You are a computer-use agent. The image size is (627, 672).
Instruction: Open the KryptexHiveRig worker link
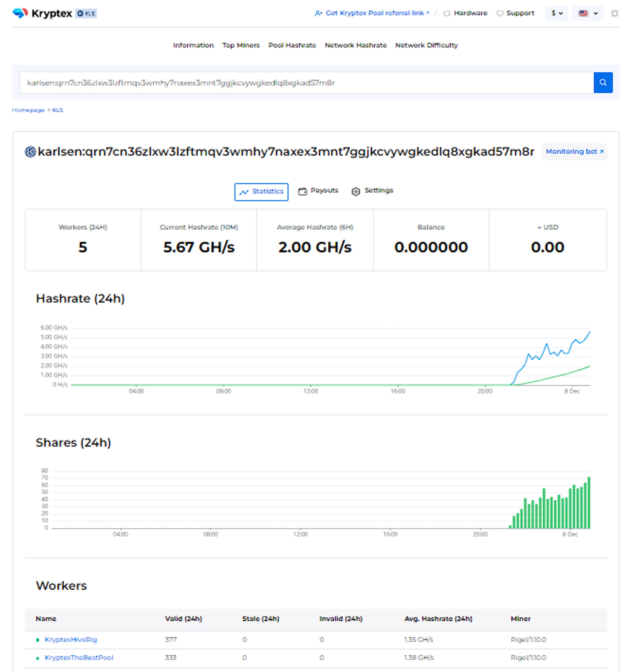coord(71,639)
